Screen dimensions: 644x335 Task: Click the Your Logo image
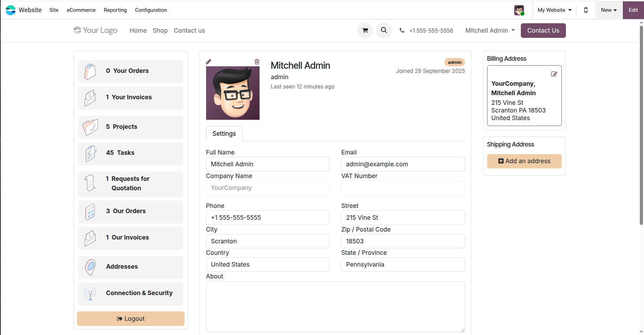95,31
